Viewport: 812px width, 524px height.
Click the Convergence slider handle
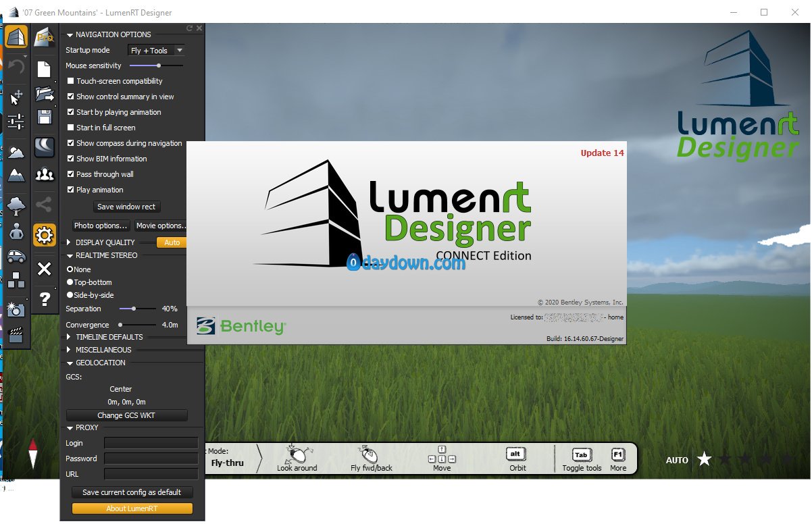point(120,325)
